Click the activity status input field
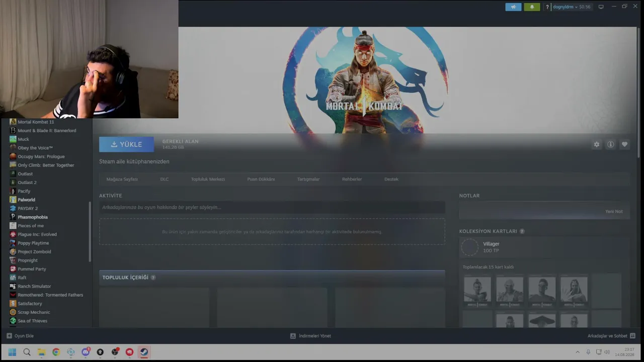Image resolution: width=644 pixels, height=362 pixels. click(x=272, y=207)
